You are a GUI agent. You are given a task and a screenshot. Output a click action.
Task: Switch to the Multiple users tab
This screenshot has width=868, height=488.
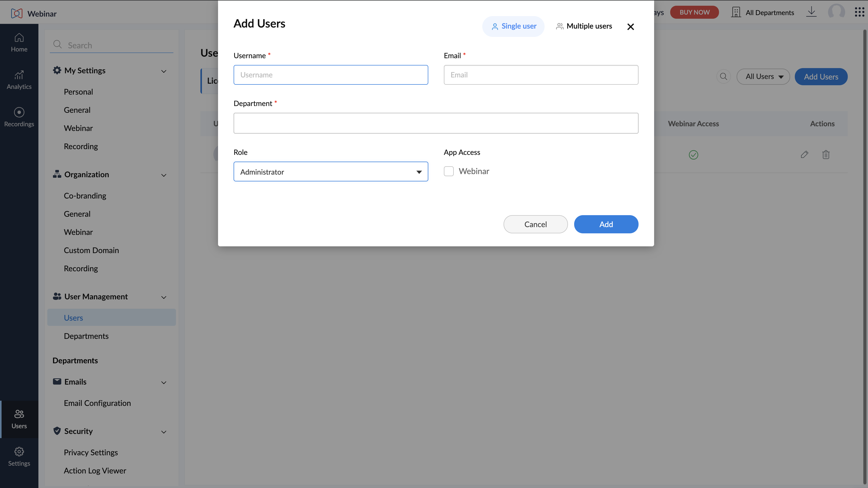click(x=584, y=26)
